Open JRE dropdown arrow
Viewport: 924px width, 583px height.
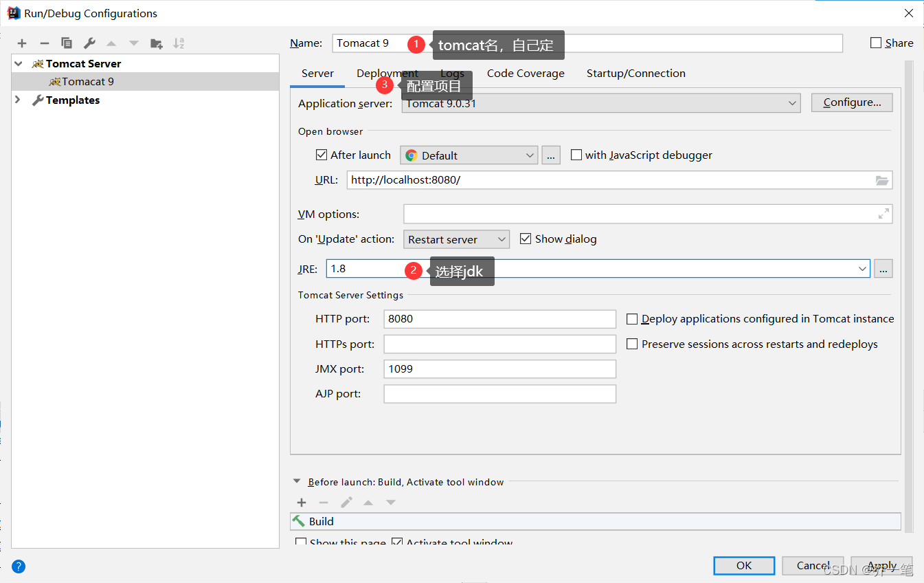(863, 269)
